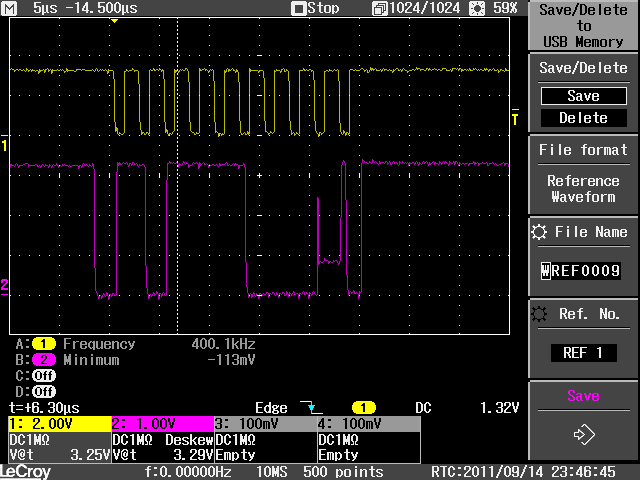
Task: Select channel 1 2.00V tab
Action: 60,424
